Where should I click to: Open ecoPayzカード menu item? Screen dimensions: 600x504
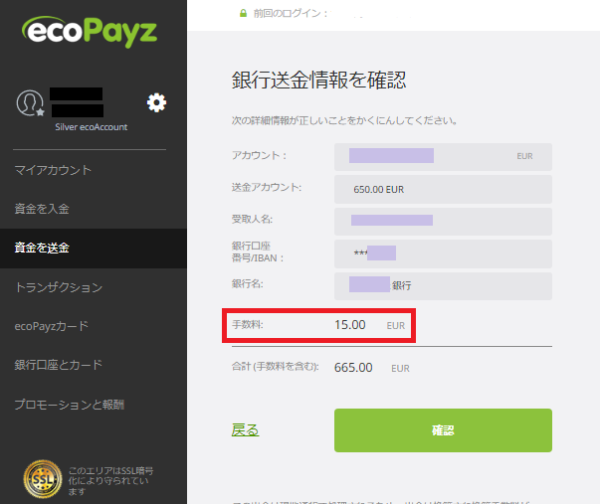[52, 326]
